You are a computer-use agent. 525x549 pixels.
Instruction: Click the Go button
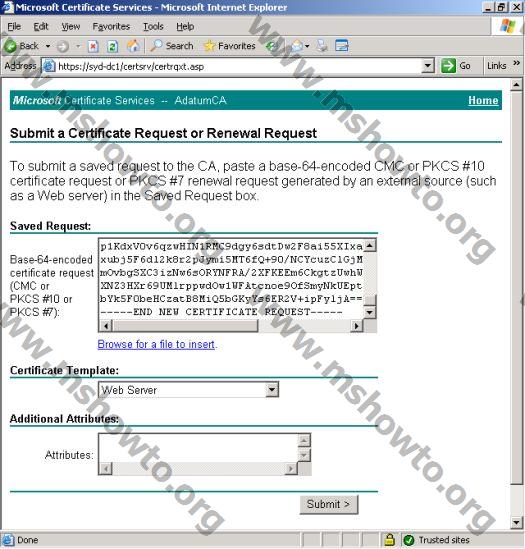[x=456, y=66]
